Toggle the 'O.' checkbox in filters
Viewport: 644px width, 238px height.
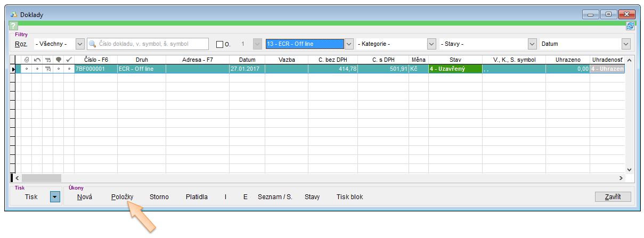[x=220, y=44]
